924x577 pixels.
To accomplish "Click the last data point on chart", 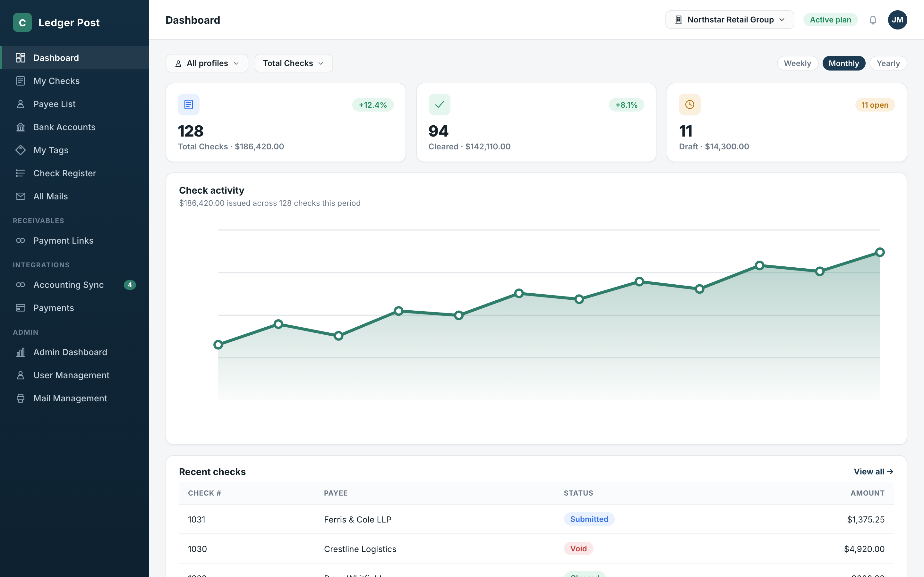I will tap(880, 252).
